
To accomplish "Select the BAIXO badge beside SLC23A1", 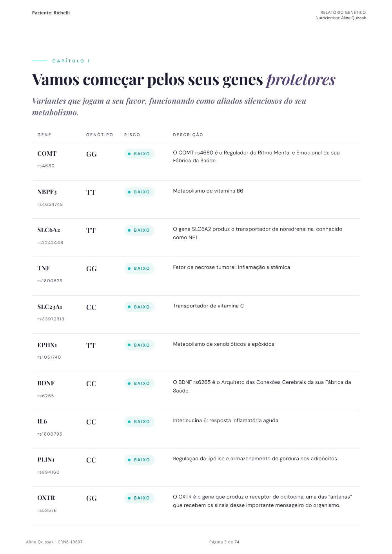I will (x=139, y=307).
